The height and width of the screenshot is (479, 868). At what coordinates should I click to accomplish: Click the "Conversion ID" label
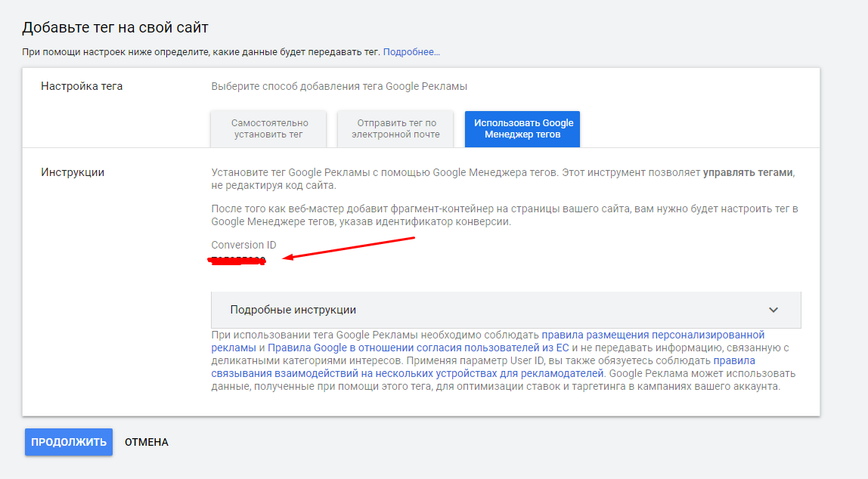[243, 245]
